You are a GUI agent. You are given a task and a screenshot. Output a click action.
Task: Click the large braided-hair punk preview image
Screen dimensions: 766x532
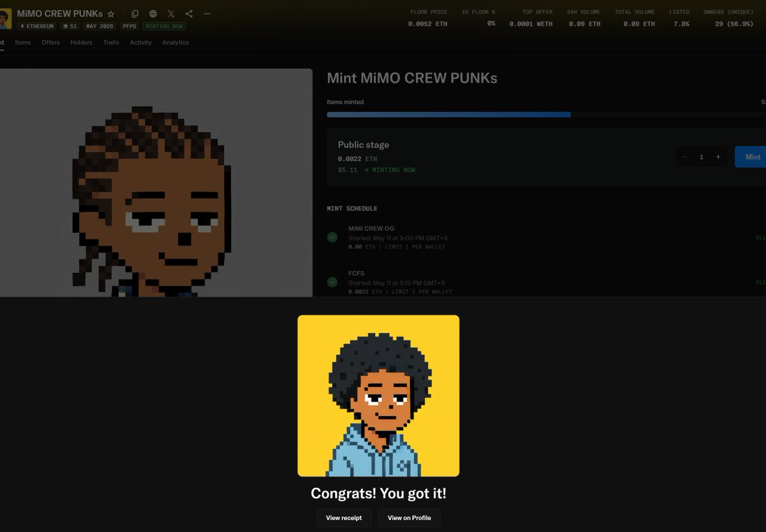[156, 182]
